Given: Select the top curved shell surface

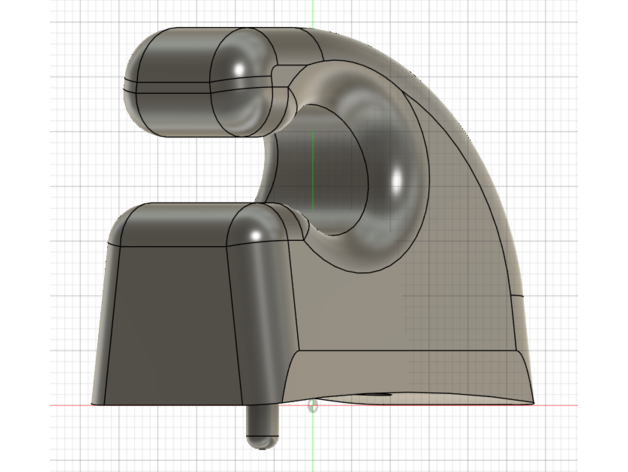Looking at the screenshot, I should click(x=360, y=50).
